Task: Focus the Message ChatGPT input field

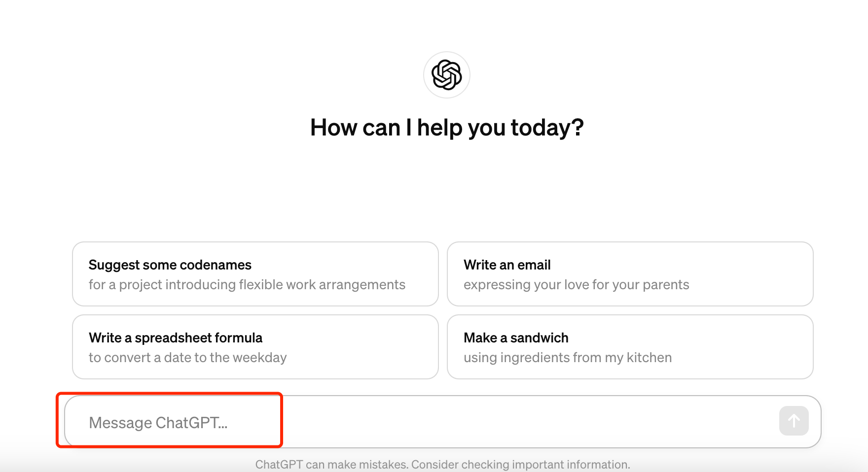Action: [419, 422]
